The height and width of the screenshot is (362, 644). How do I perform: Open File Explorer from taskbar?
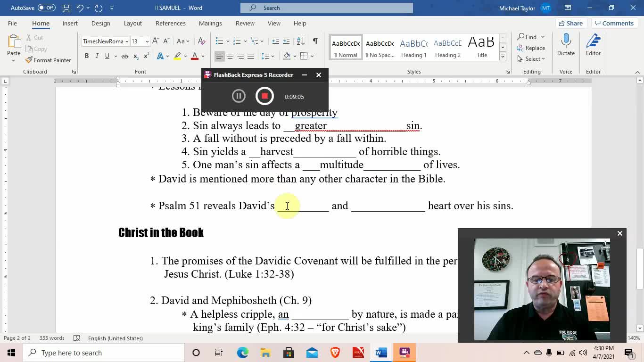(266, 353)
